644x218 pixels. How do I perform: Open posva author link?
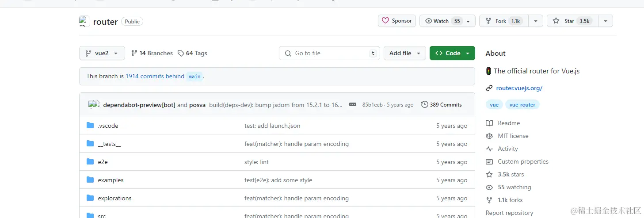click(197, 105)
